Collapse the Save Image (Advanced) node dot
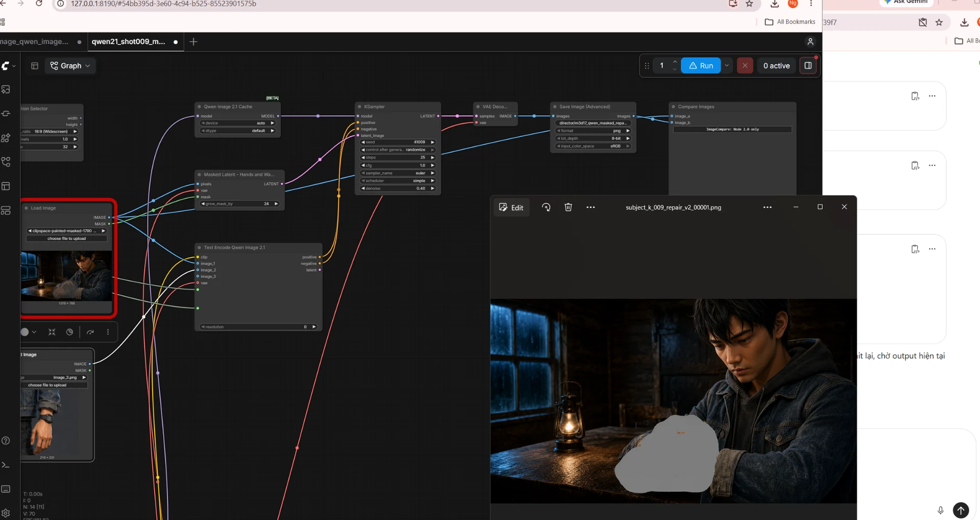980x520 pixels. click(x=555, y=107)
